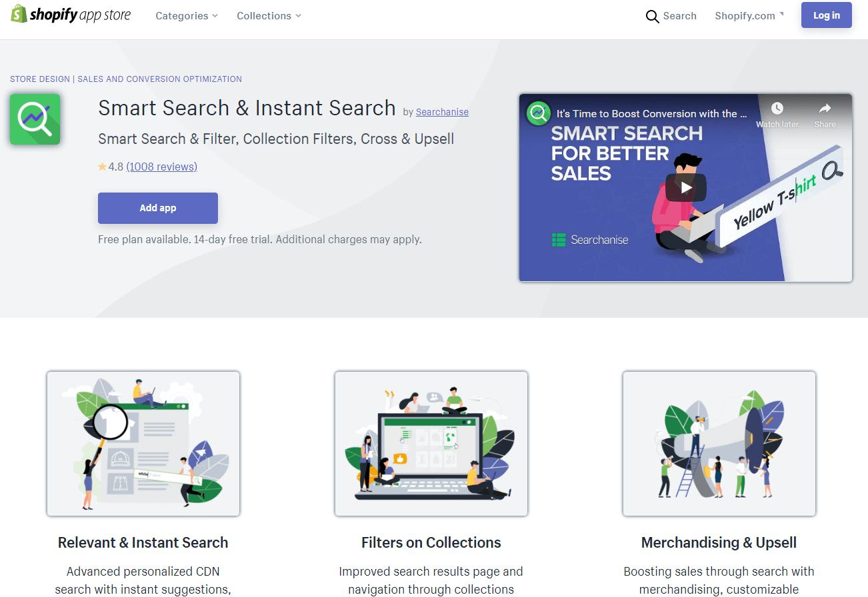Click the Shopify app store logo
The width and height of the screenshot is (868, 597).
click(71, 15)
